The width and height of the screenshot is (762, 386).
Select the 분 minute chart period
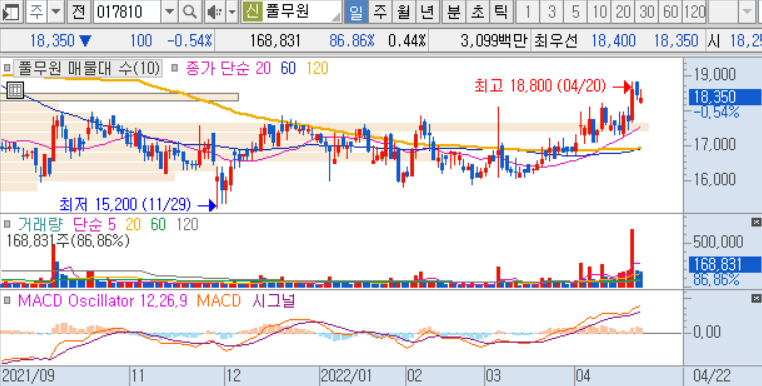pos(454,12)
